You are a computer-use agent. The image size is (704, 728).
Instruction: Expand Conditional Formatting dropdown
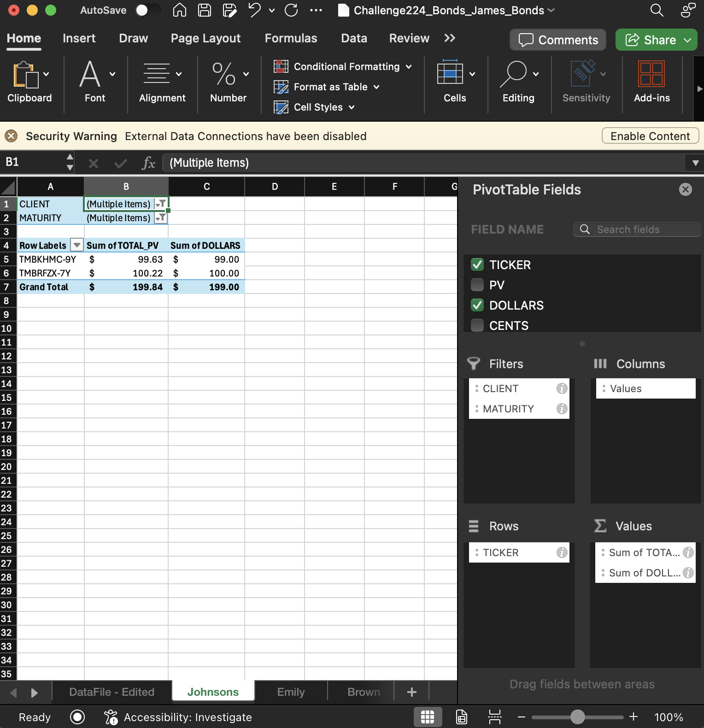click(409, 67)
